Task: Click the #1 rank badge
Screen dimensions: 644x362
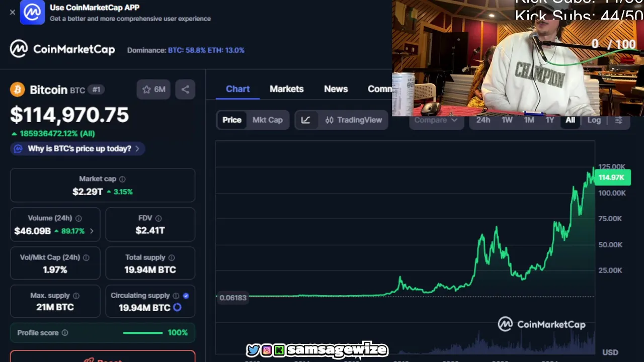Action: (96, 89)
